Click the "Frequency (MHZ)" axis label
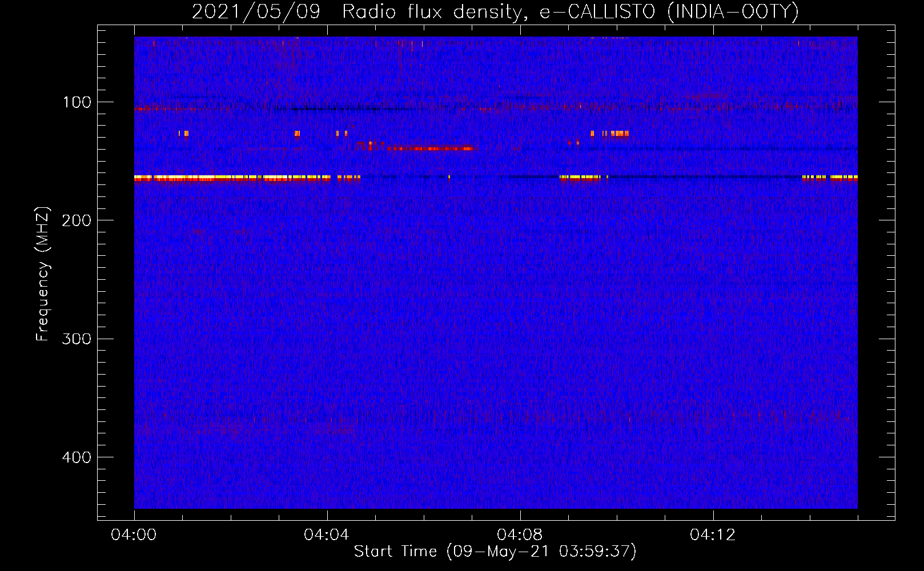This screenshot has height=571, width=924. coord(43,274)
